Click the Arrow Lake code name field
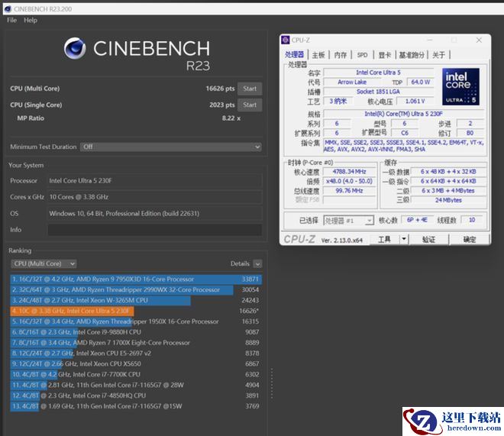Screen dimensions: 504x436 [352, 82]
